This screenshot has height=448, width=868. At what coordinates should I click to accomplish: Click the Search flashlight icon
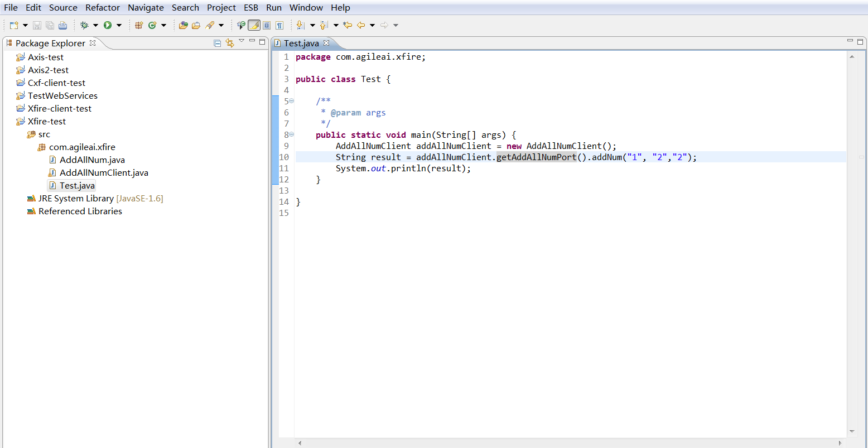[210, 25]
